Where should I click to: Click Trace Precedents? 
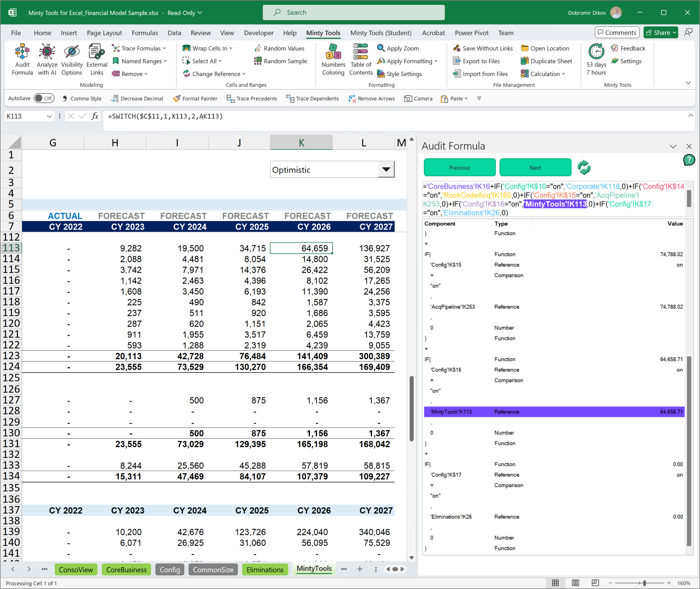[252, 99]
